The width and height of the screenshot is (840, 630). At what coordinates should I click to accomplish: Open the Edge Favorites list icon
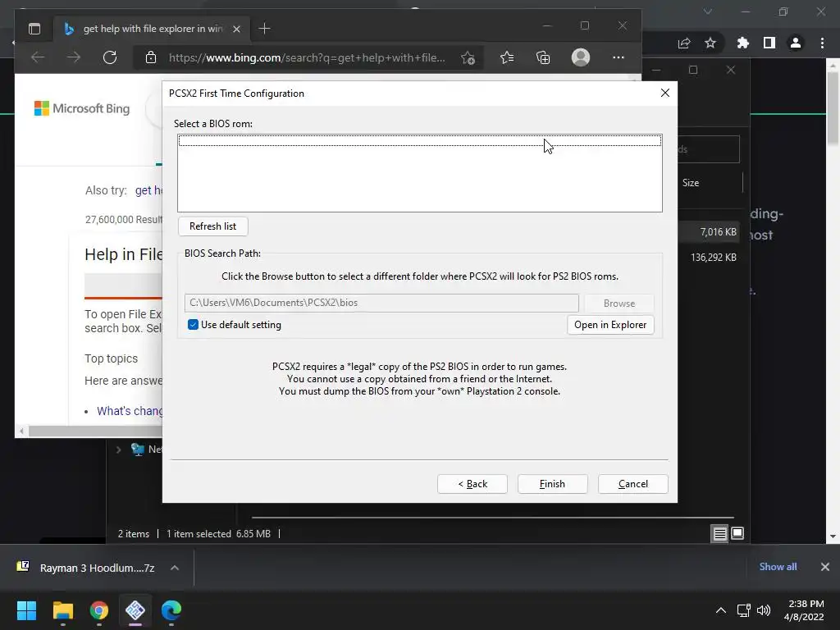pyautogui.click(x=506, y=57)
